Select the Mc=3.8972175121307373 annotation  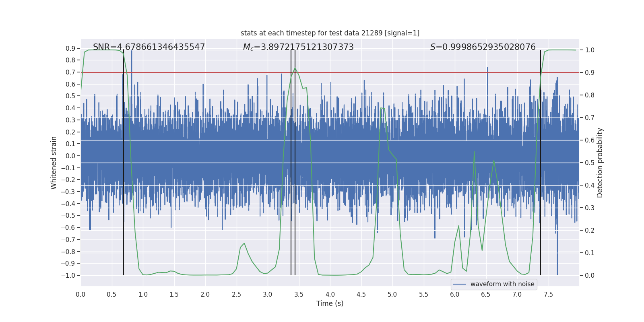(298, 47)
